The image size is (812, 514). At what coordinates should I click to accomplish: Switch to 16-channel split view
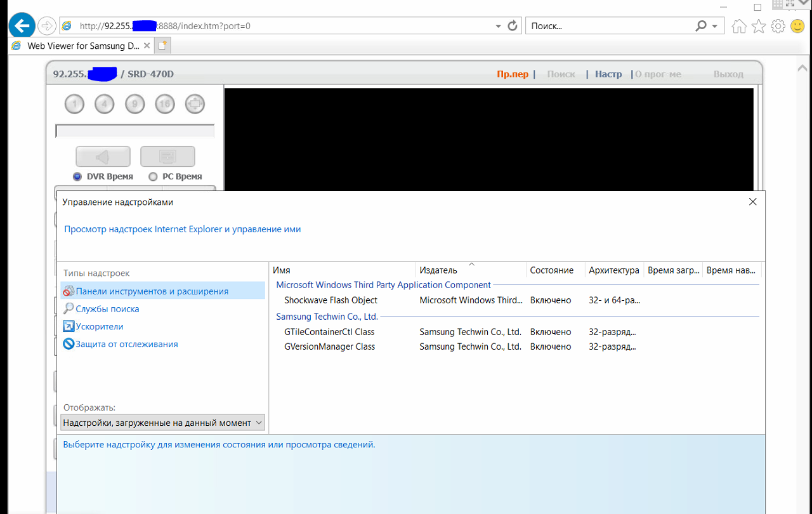(x=165, y=104)
